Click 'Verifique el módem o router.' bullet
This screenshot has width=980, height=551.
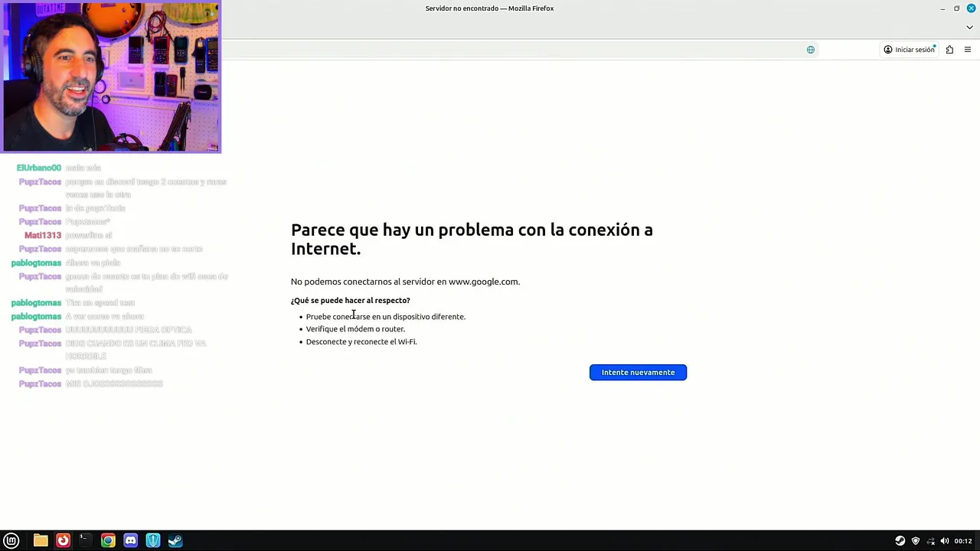pos(355,329)
